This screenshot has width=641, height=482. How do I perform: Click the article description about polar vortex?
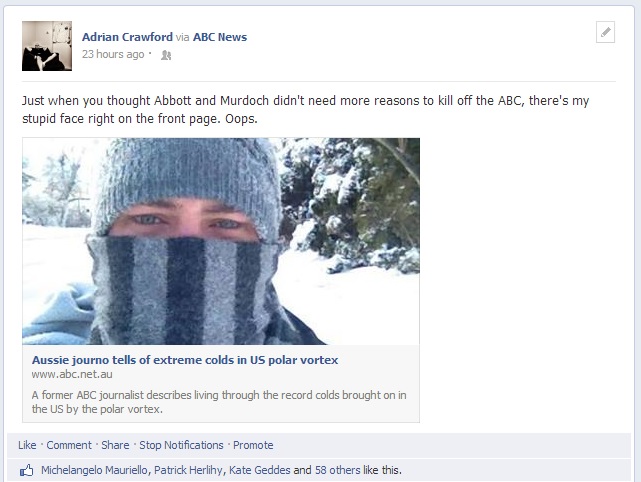point(219,402)
